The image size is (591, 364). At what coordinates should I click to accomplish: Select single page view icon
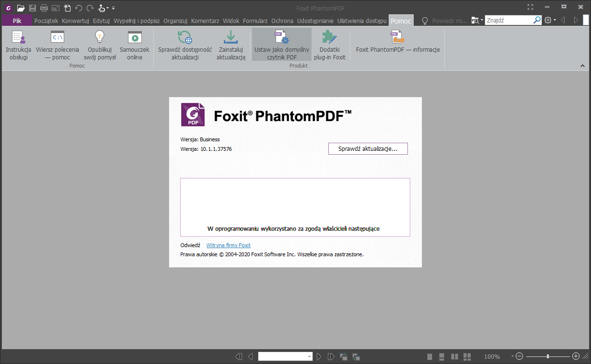point(429,356)
